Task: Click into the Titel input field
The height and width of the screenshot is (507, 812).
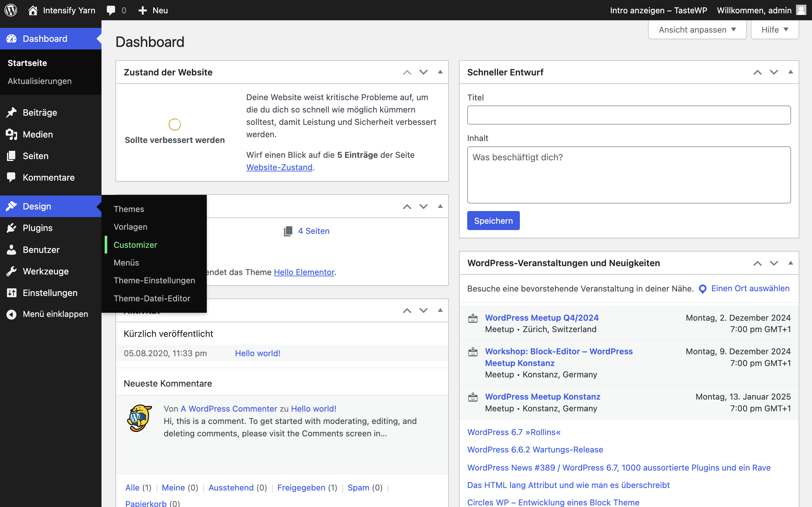Action: 628,115
